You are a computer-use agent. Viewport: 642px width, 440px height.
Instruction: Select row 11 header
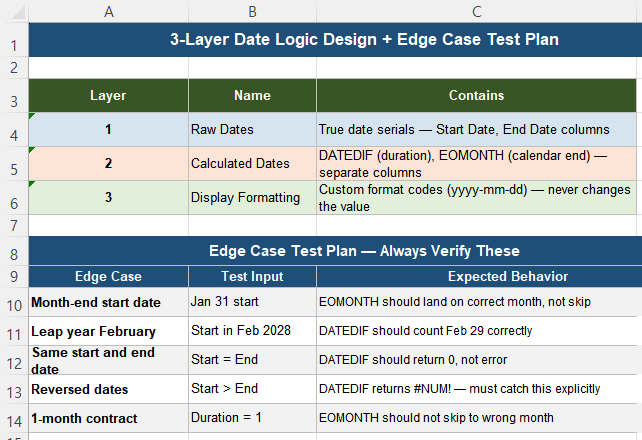[x=14, y=331]
